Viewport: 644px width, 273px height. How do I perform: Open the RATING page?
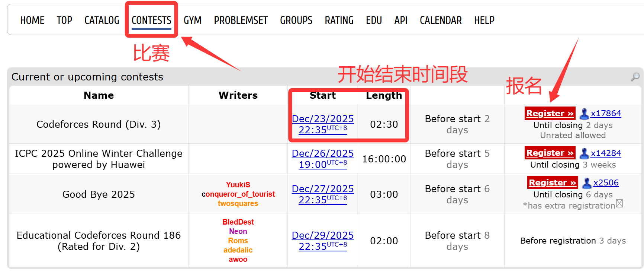pyautogui.click(x=339, y=20)
